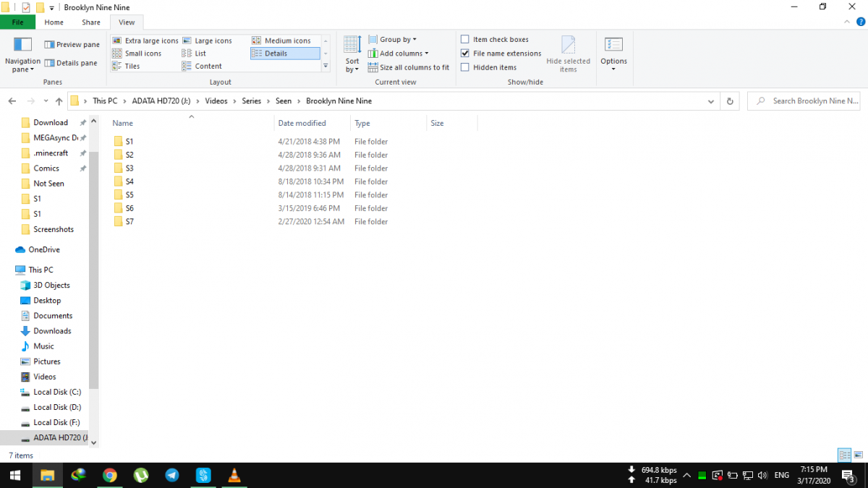Click This PC in the address path

point(105,101)
